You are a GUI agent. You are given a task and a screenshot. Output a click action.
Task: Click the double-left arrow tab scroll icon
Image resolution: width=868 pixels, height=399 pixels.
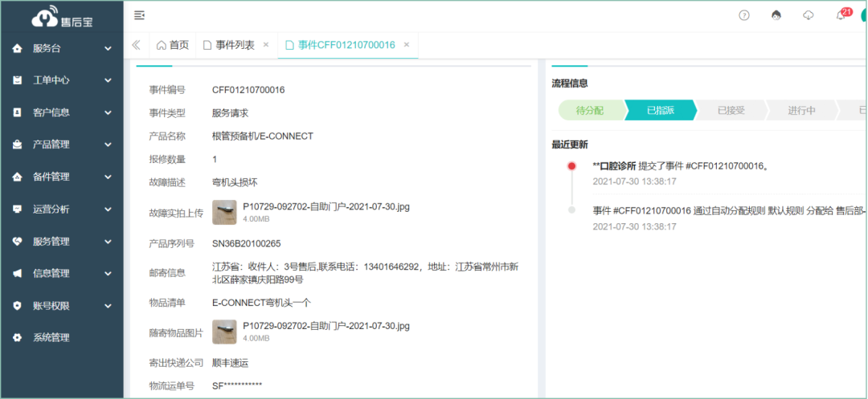coord(136,45)
